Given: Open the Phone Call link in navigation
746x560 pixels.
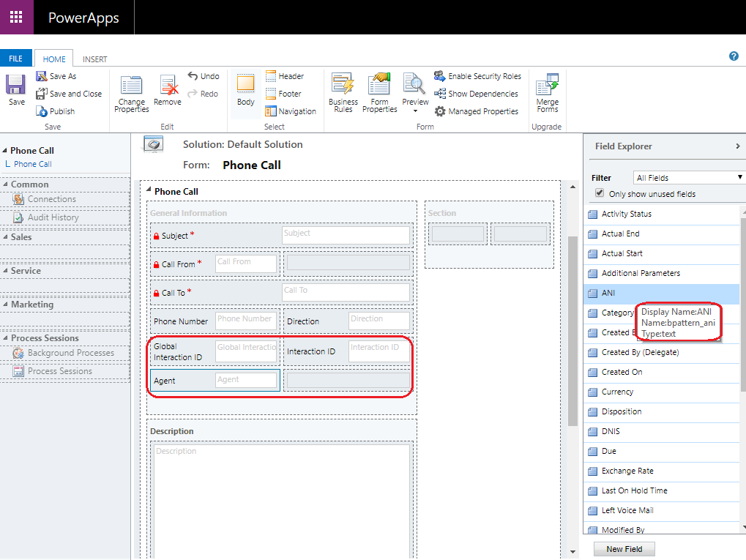Looking at the screenshot, I should [32, 164].
